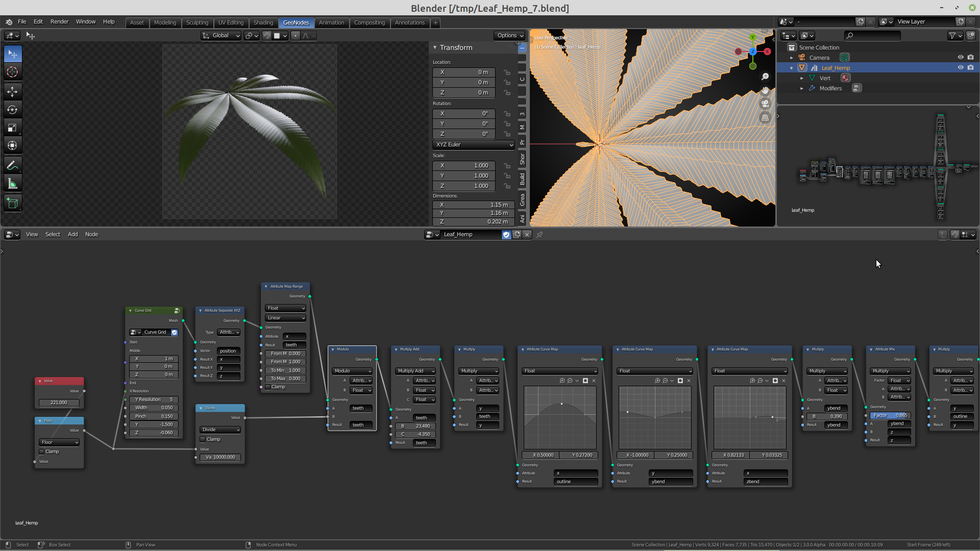
Task: Click the pan hand icon in viewport
Action: click(x=765, y=90)
